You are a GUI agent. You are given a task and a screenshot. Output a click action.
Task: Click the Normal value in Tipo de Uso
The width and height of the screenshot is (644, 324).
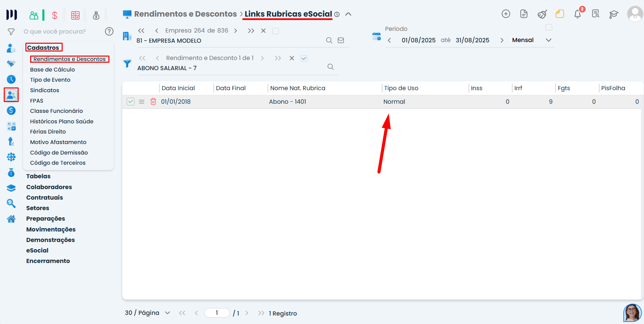pyautogui.click(x=394, y=102)
